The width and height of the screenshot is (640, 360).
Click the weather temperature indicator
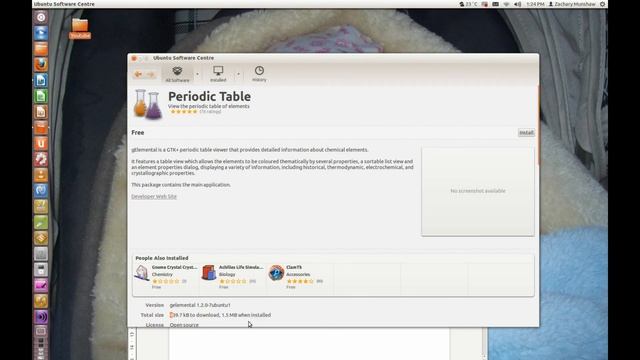(468, 4)
